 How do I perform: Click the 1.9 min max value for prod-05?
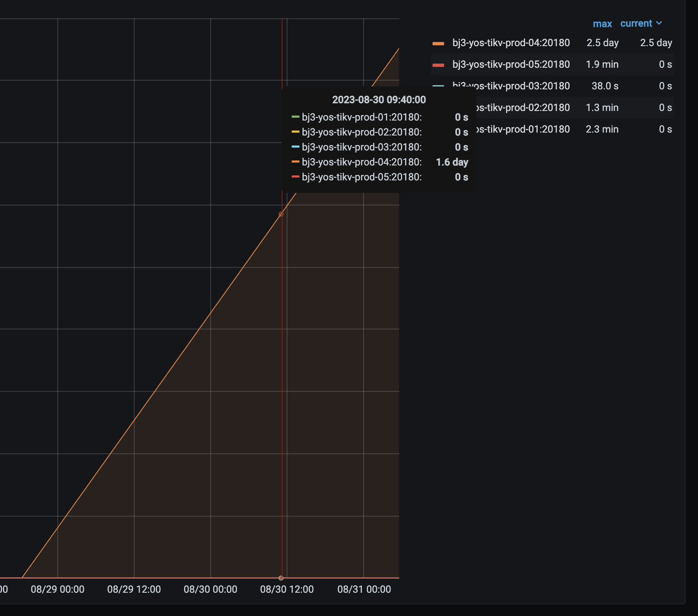click(x=602, y=64)
